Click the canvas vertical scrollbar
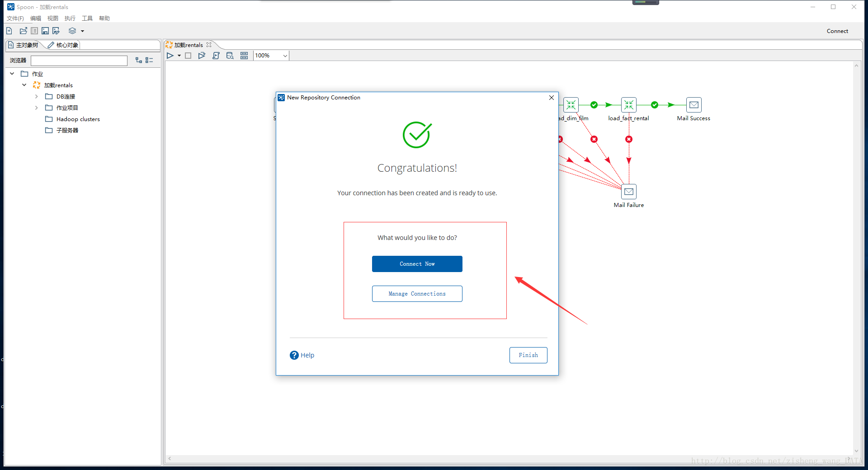 [x=856, y=258]
